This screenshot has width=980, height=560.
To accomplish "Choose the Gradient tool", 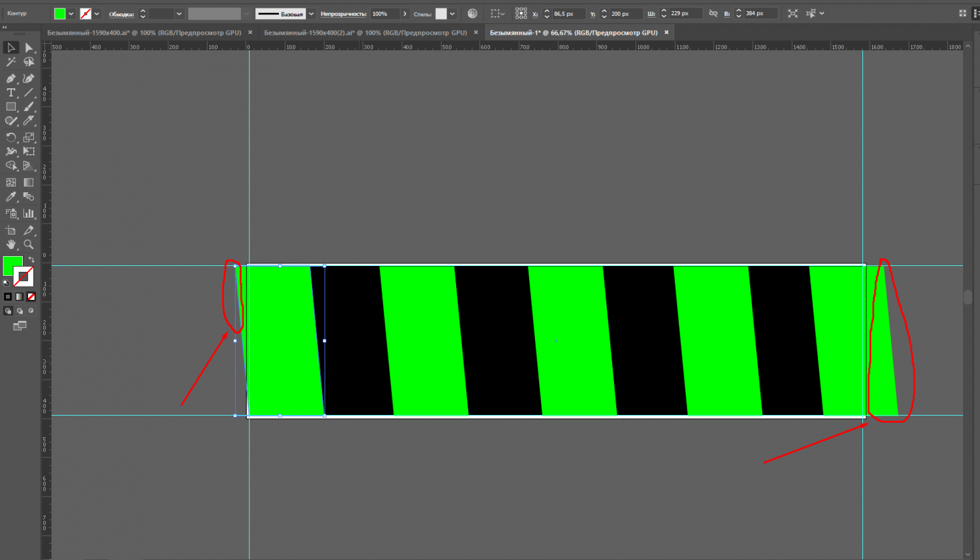I will pos(29,183).
